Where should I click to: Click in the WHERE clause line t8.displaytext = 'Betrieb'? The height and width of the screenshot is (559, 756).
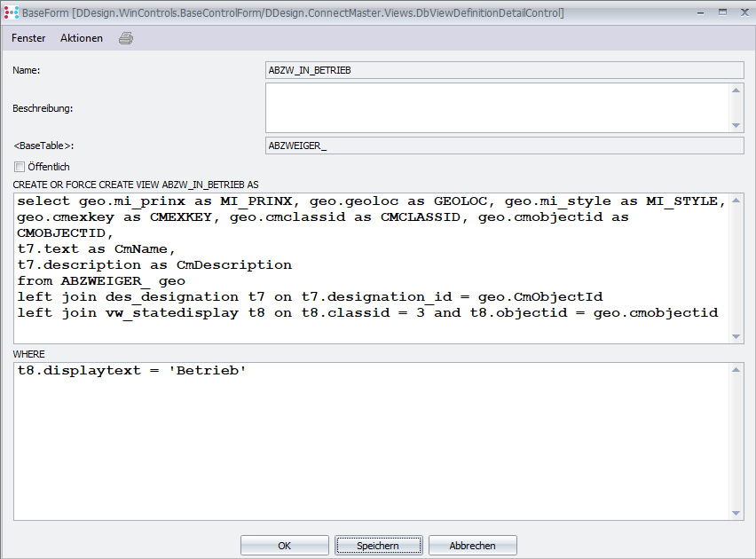coord(131,370)
